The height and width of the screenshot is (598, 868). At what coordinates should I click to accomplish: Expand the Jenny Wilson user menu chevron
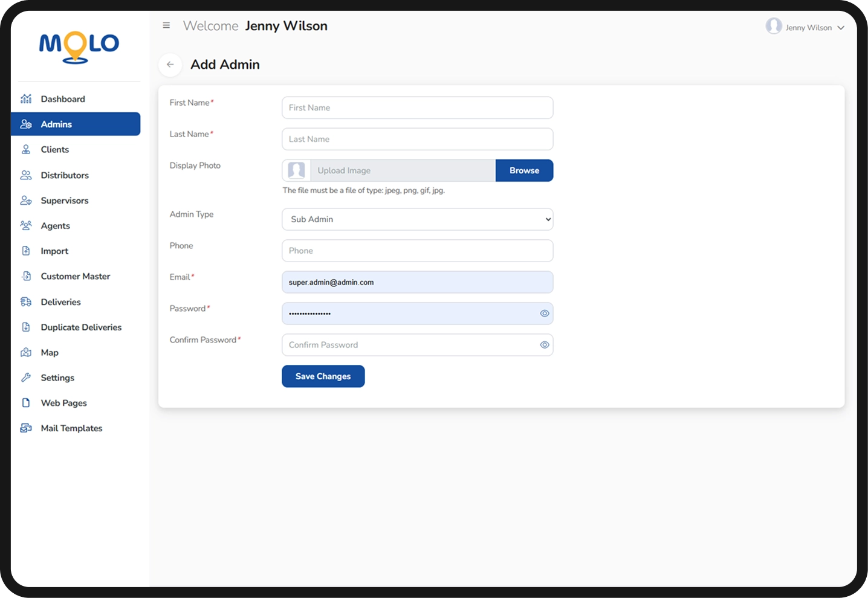coord(841,28)
